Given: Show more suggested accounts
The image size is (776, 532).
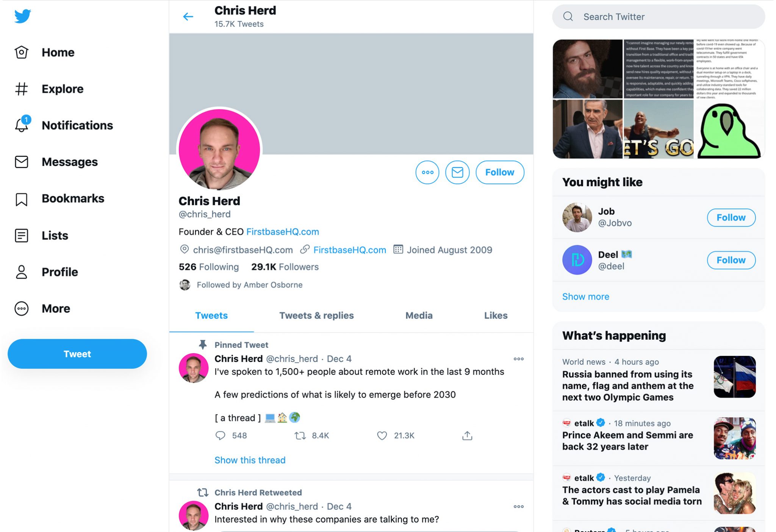Looking at the screenshot, I should tap(585, 296).
